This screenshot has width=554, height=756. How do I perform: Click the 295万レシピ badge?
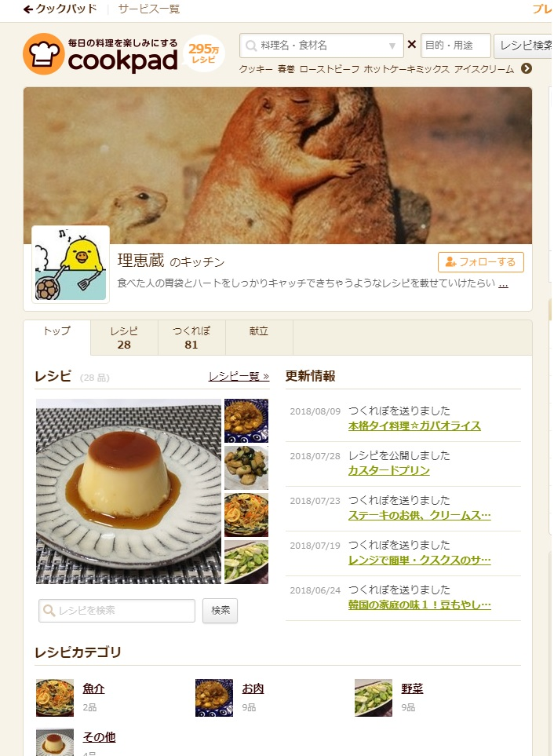coord(204,53)
